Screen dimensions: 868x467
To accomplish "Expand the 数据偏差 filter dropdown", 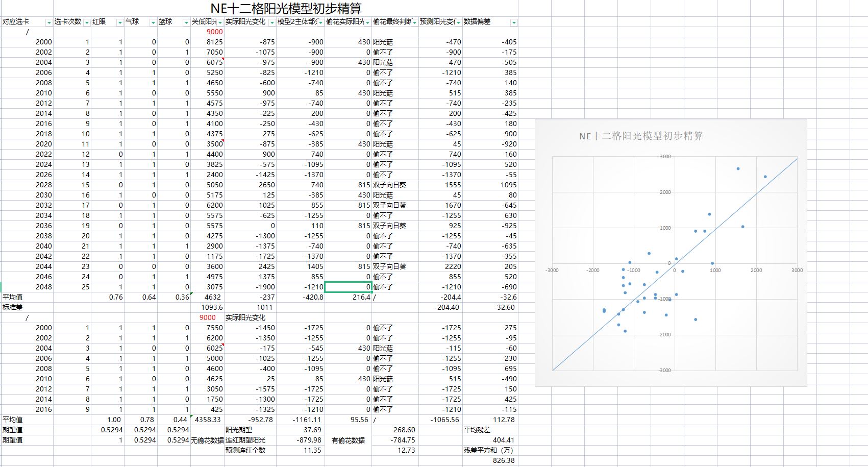I will (513, 22).
